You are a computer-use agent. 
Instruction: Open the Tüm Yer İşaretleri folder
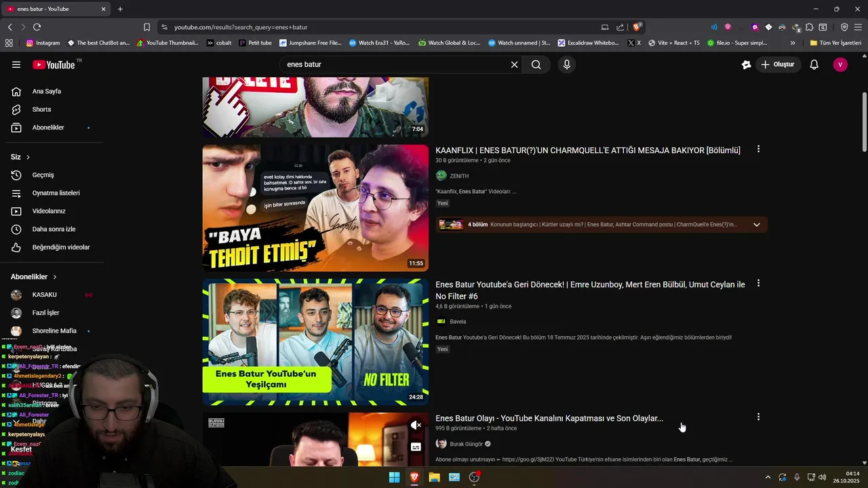point(835,43)
